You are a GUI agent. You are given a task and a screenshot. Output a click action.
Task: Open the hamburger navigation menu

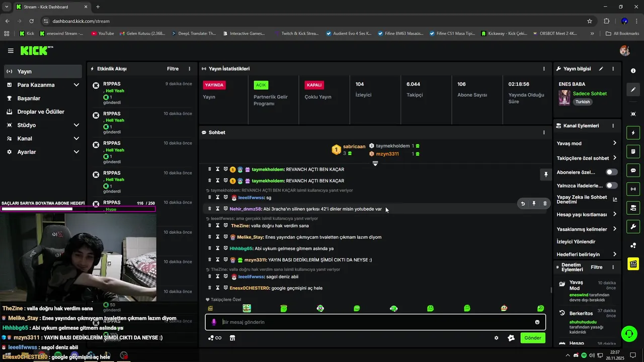point(11,51)
